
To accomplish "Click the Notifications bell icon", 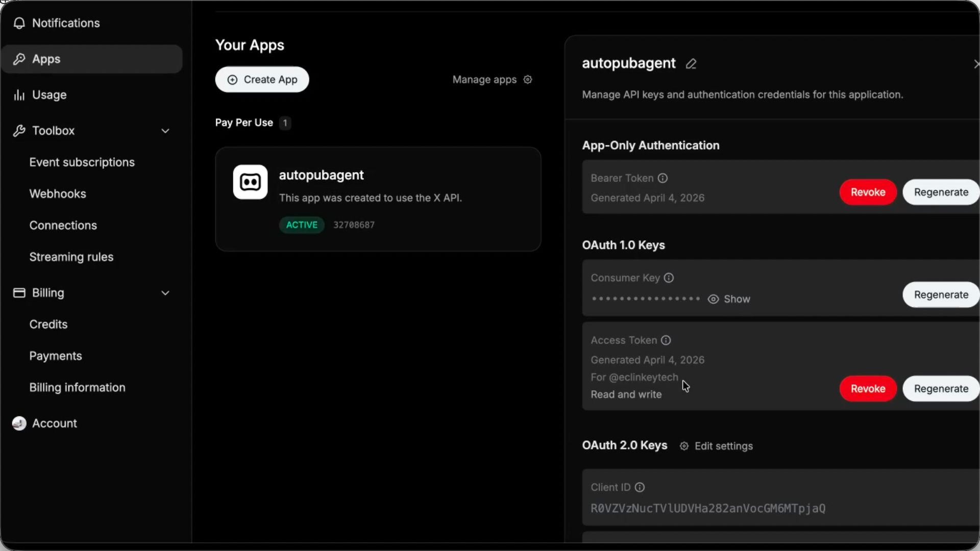I will tap(19, 23).
